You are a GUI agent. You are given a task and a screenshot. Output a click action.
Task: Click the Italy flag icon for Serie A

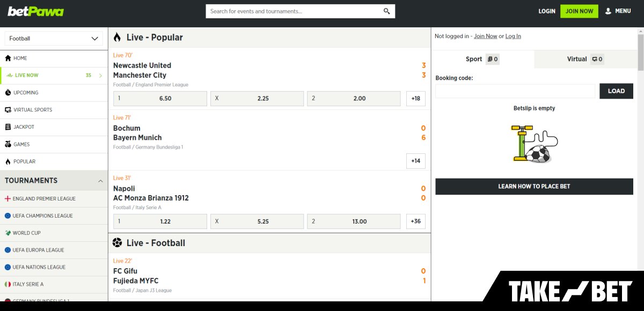[8, 284]
